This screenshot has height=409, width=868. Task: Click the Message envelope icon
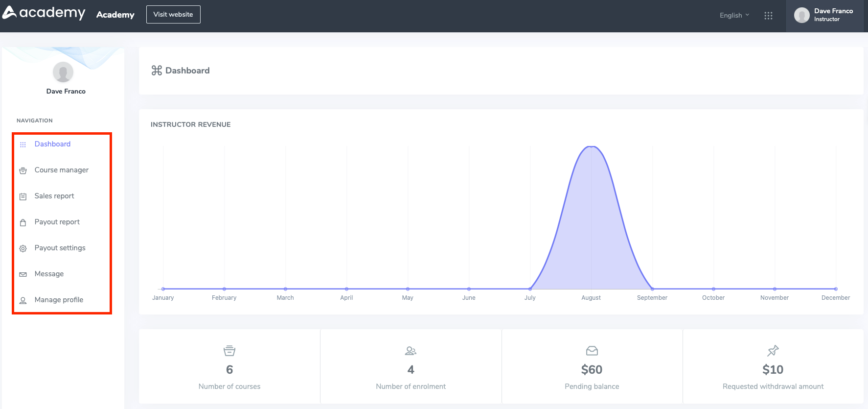point(23,274)
